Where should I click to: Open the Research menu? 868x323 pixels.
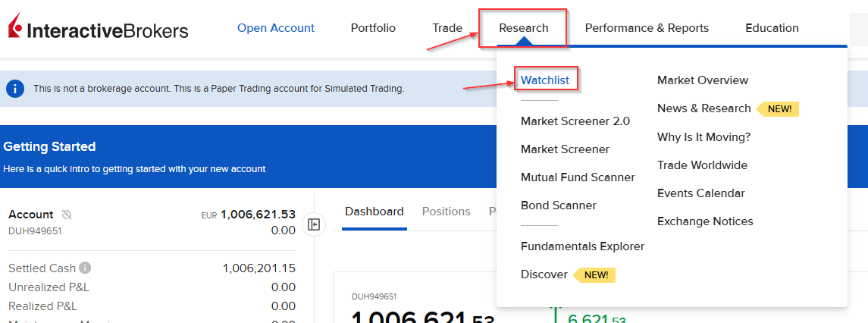click(523, 28)
